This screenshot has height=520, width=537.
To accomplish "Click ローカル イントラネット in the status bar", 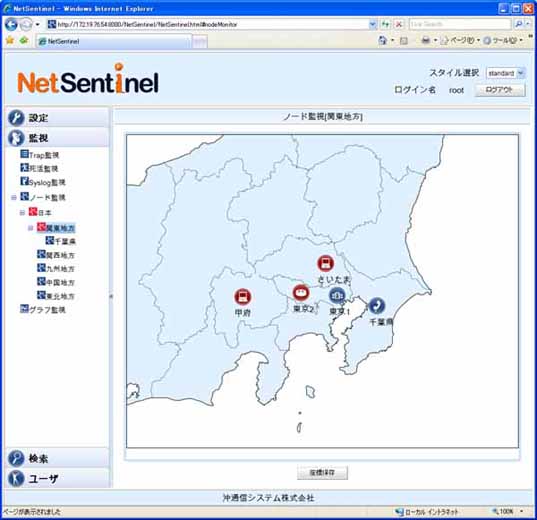I will coord(427,512).
